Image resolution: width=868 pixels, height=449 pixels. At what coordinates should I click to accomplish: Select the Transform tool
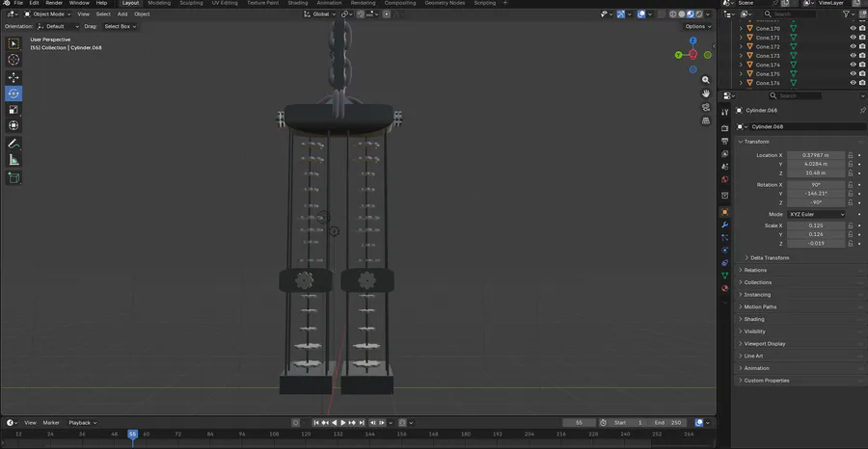[14, 125]
